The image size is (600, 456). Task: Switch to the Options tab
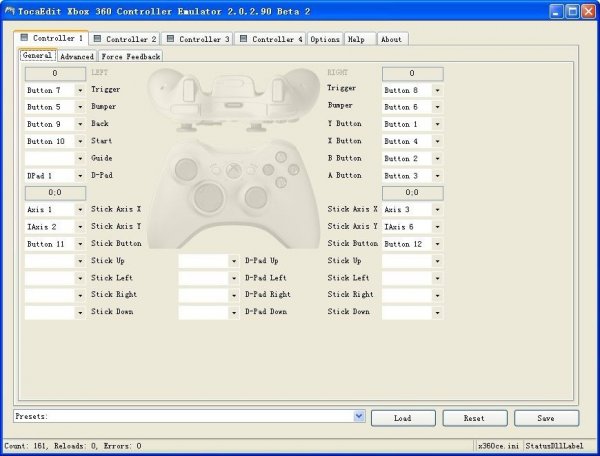(x=324, y=39)
